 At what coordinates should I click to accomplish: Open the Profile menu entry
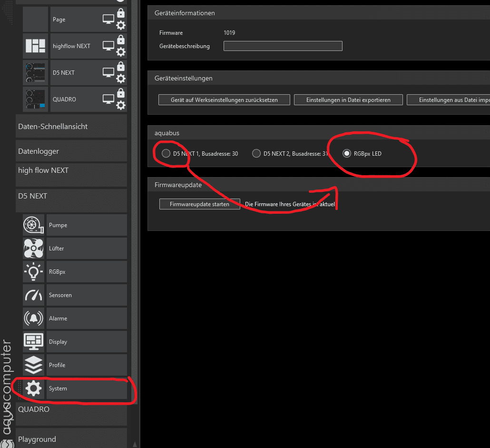click(87, 365)
